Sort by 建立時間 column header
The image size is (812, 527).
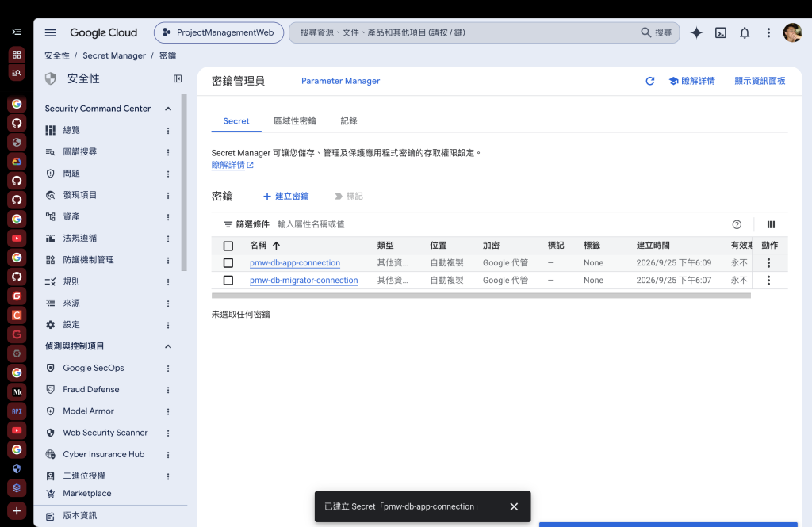pos(653,246)
